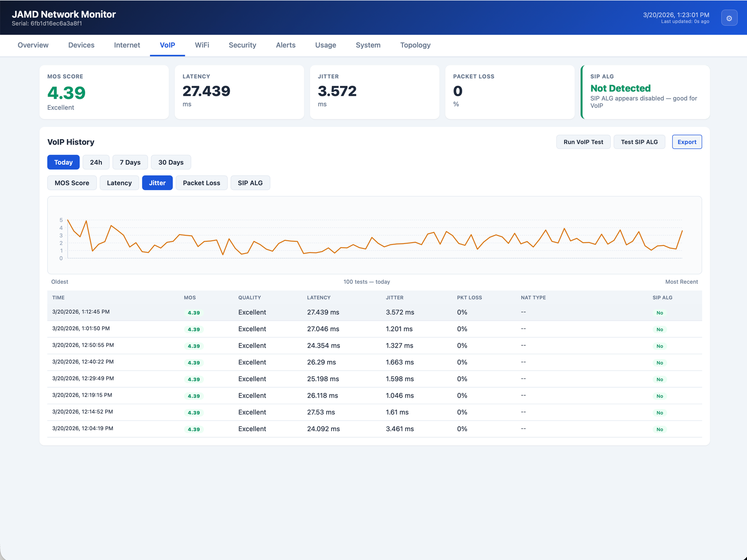Switch to the Overview tab
Viewport: 747px width, 560px height.
pyautogui.click(x=33, y=45)
